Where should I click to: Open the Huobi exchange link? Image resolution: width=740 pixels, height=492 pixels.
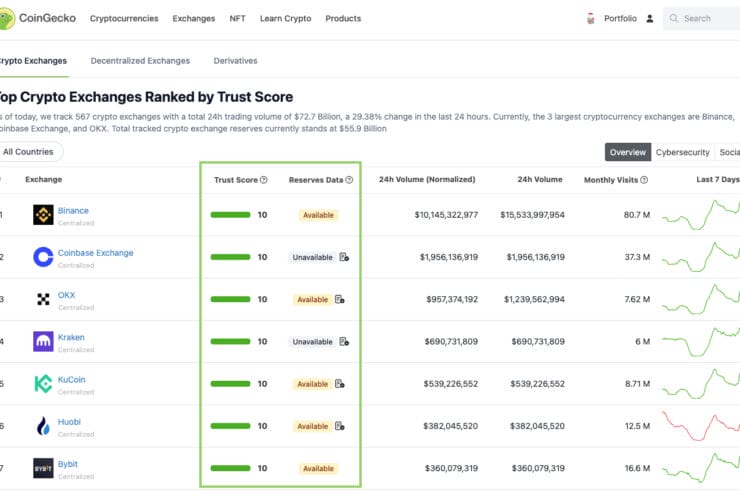click(69, 422)
